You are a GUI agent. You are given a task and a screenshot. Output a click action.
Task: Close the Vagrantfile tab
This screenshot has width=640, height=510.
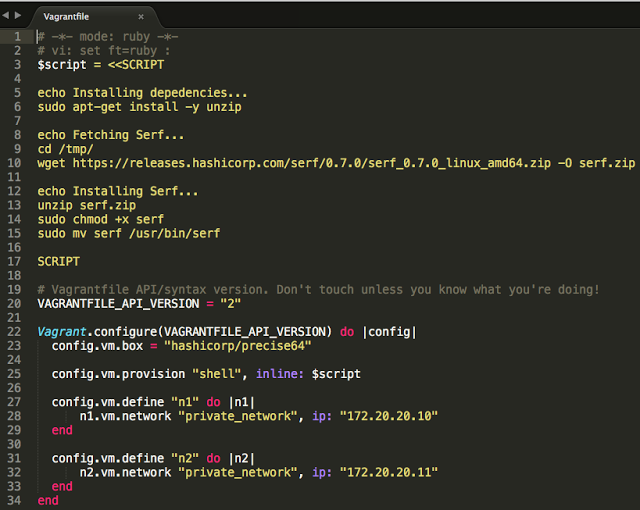[141, 17]
